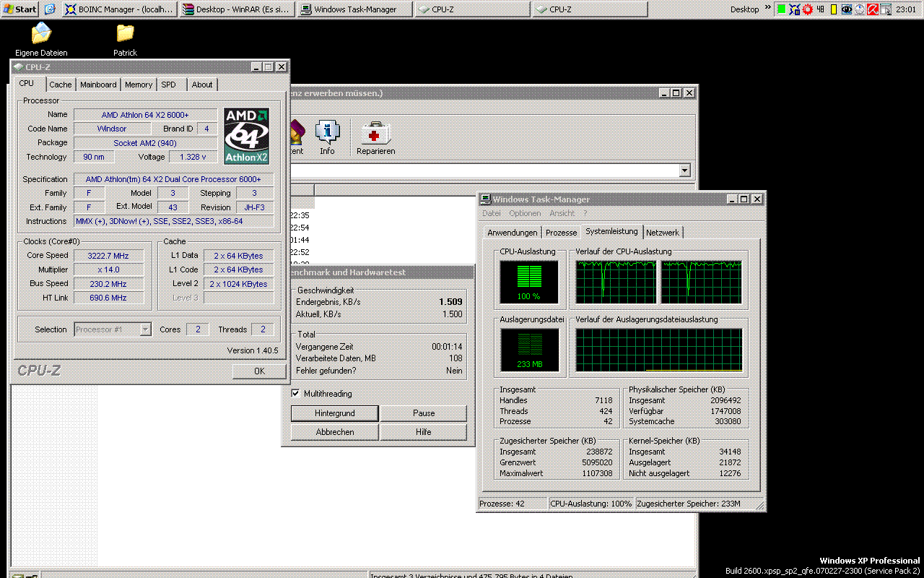The image size is (924, 578).
Task: Click the Hintergrund button
Action: click(x=334, y=413)
